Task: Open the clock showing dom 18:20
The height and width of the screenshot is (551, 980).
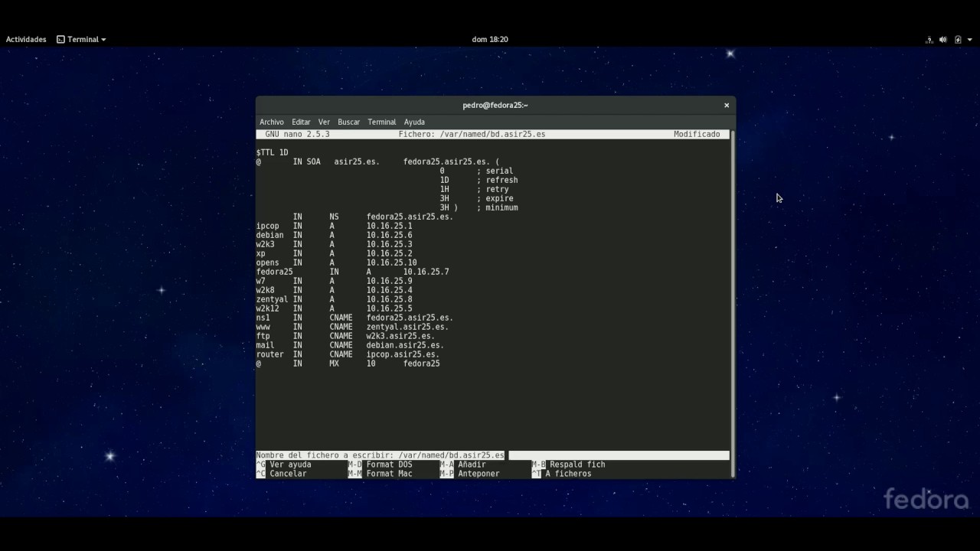Action: tap(490, 39)
